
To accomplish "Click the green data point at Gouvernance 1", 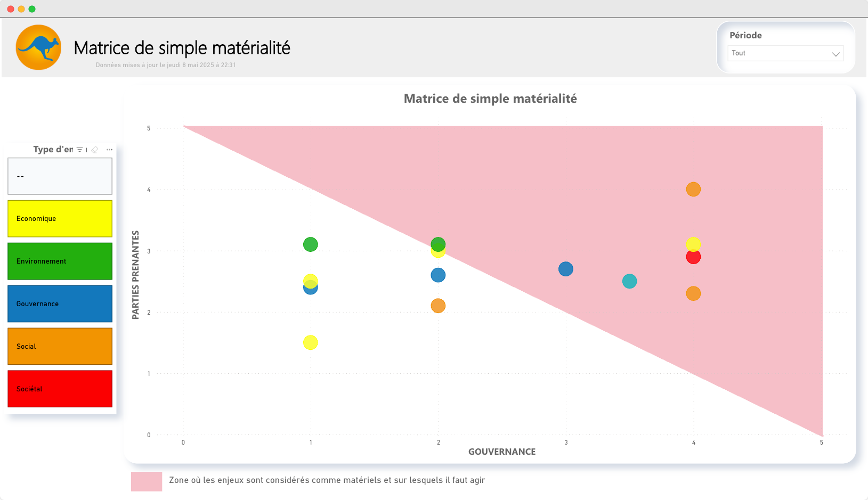I will [x=311, y=244].
